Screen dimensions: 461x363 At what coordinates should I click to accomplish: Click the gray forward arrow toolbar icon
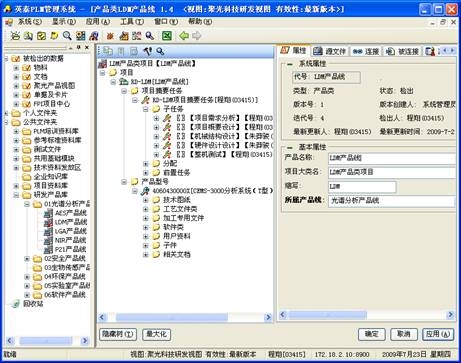click(x=197, y=36)
